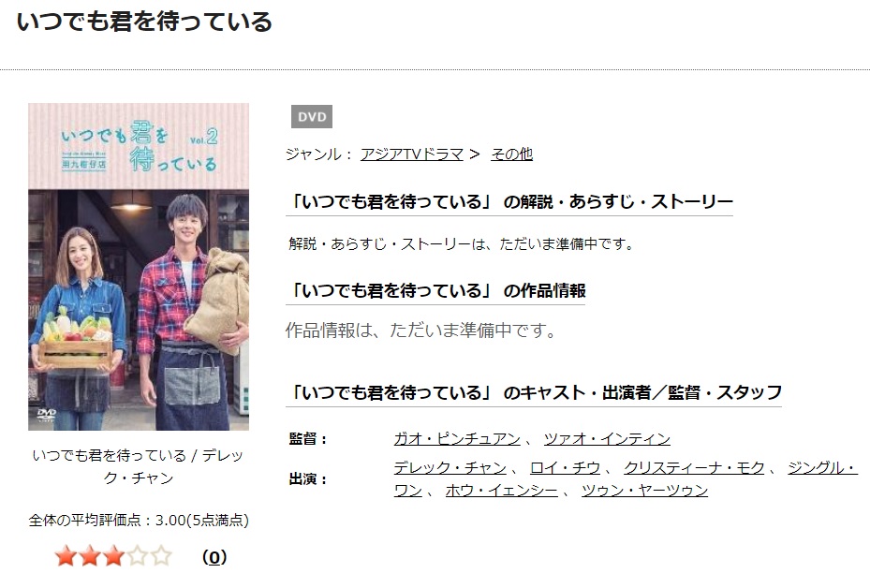Open cast member ジングル・ワン link
This screenshot has width=870, height=588.
pos(823,467)
